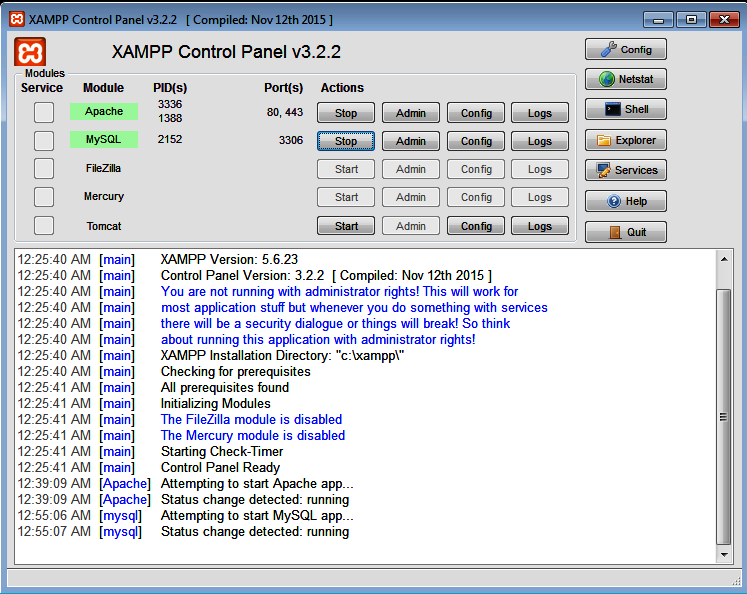
Task: Quit XAMPP using the door icon
Action: [x=625, y=232]
